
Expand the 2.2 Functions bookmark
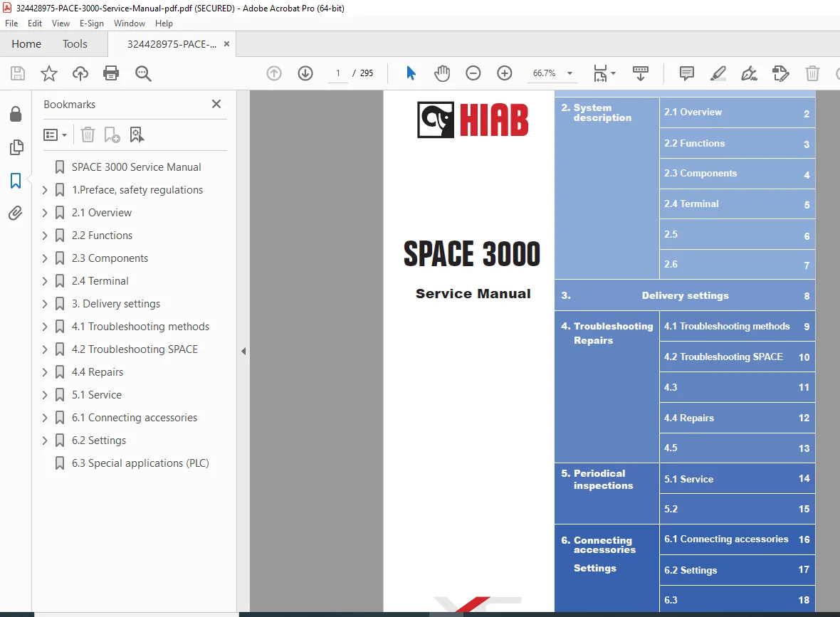[x=45, y=236]
